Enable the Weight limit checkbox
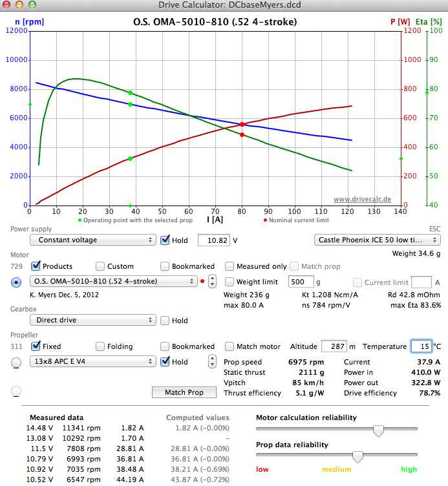 (x=229, y=282)
